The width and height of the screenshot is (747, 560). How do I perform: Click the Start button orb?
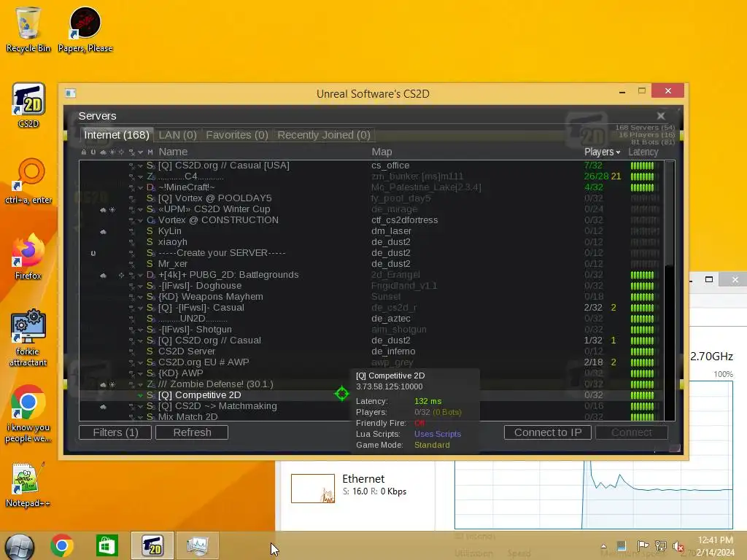pyautogui.click(x=20, y=547)
